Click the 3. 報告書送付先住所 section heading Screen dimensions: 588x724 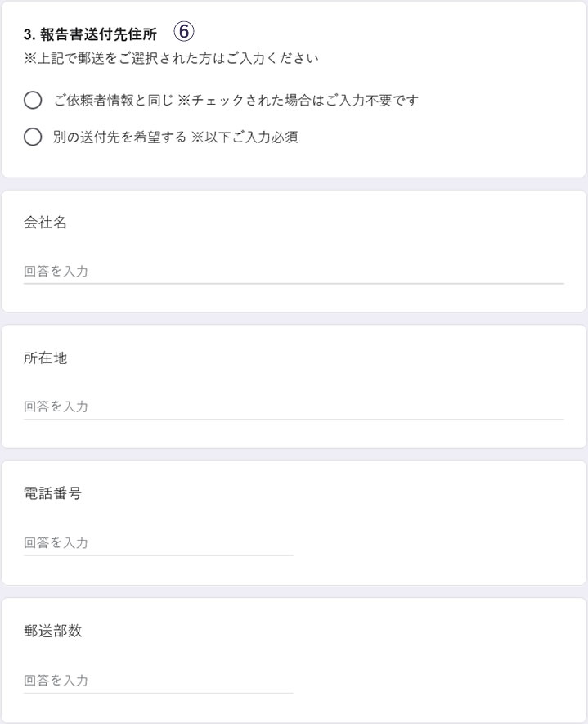click(x=90, y=34)
